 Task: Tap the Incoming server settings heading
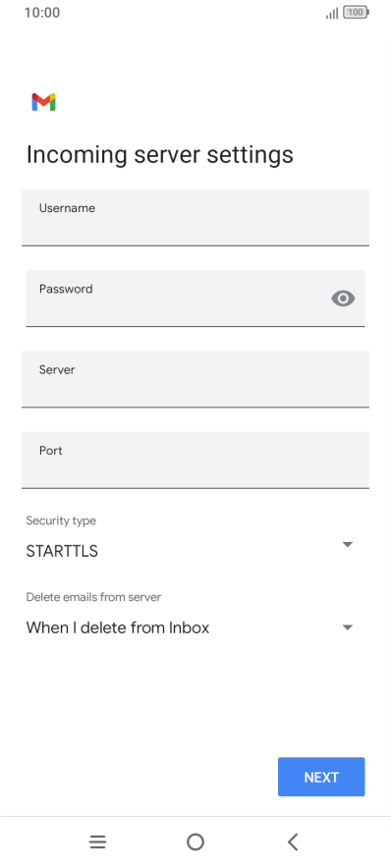click(159, 155)
